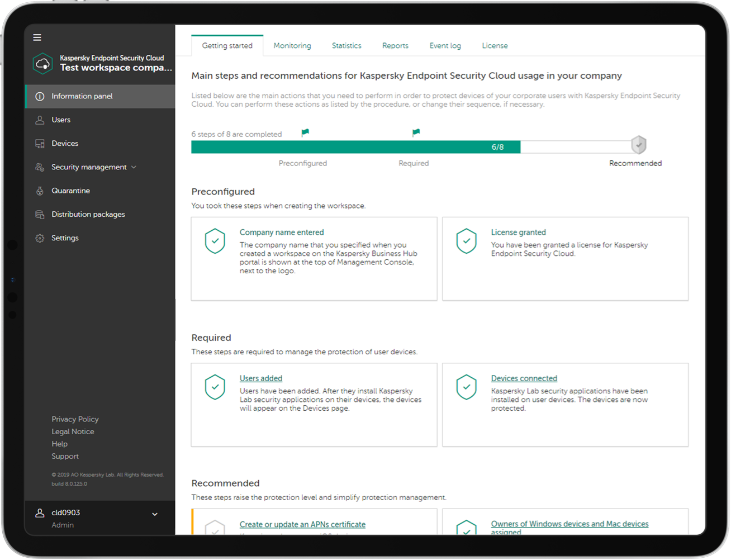The width and height of the screenshot is (731, 560).
Task: Click the Quarantine hazard icon
Action: click(x=40, y=191)
